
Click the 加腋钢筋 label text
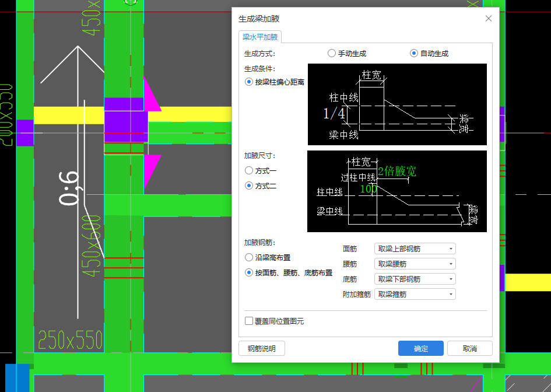259,242
